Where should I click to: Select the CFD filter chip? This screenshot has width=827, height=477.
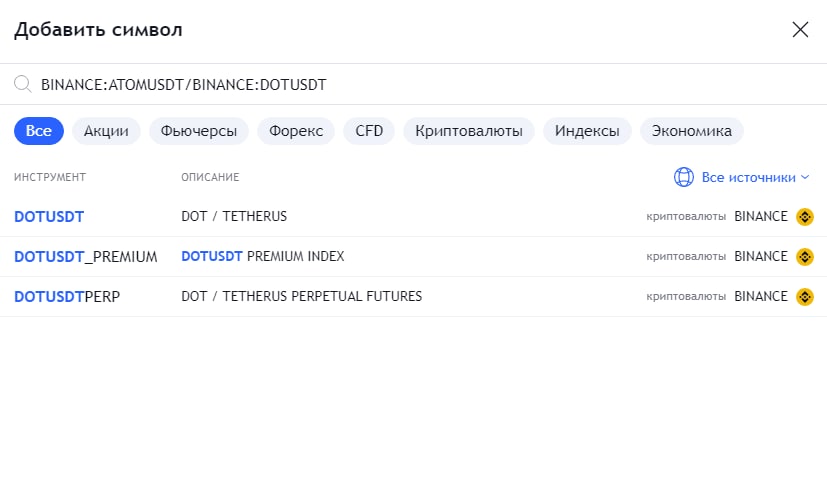coord(369,131)
